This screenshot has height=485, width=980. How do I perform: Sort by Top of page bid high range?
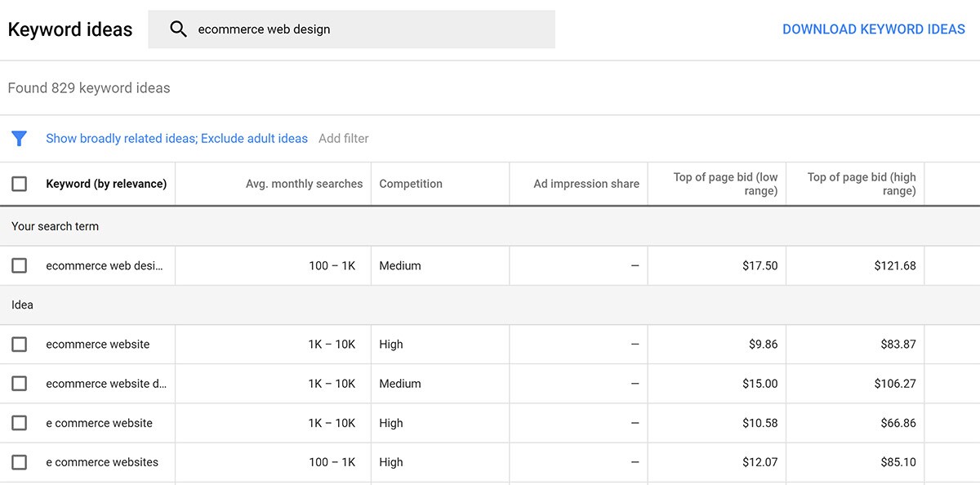point(861,184)
